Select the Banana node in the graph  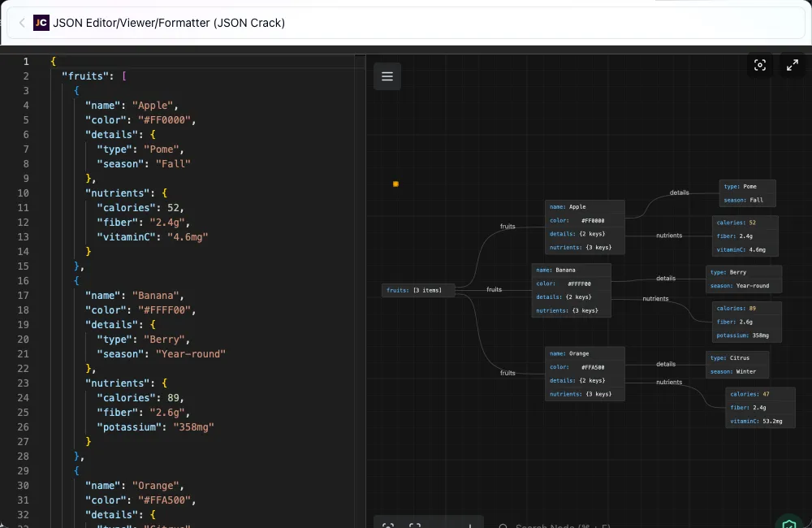pos(571,290)
